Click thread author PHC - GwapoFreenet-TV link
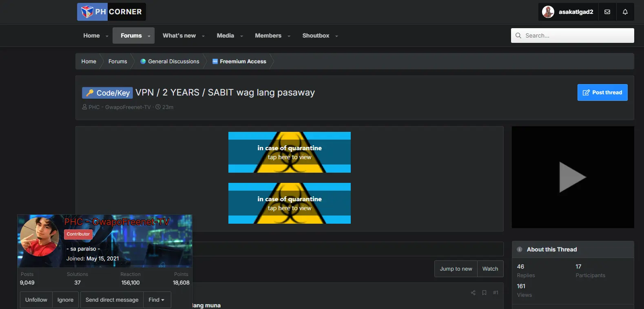The height and width of the screenshot is (309, 644). click(x=120, y=107)
